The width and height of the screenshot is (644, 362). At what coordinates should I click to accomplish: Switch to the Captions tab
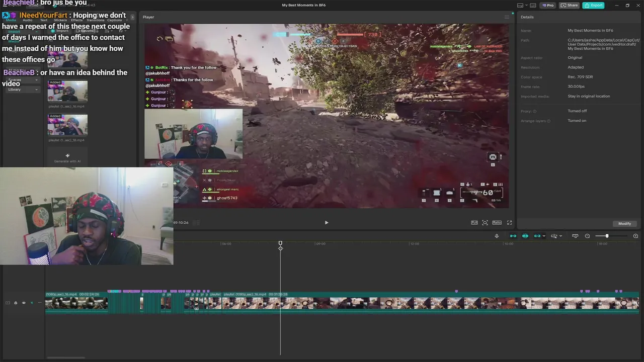115,20
